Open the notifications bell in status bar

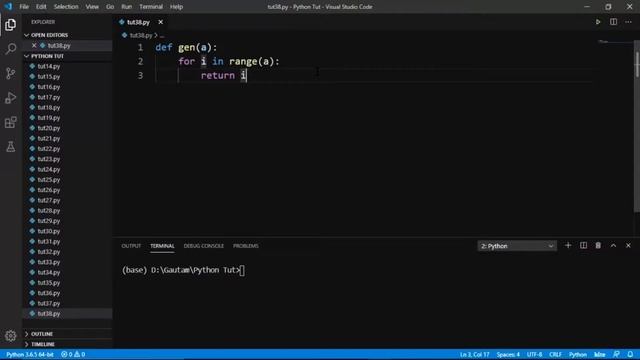click(x=631, y=355)
